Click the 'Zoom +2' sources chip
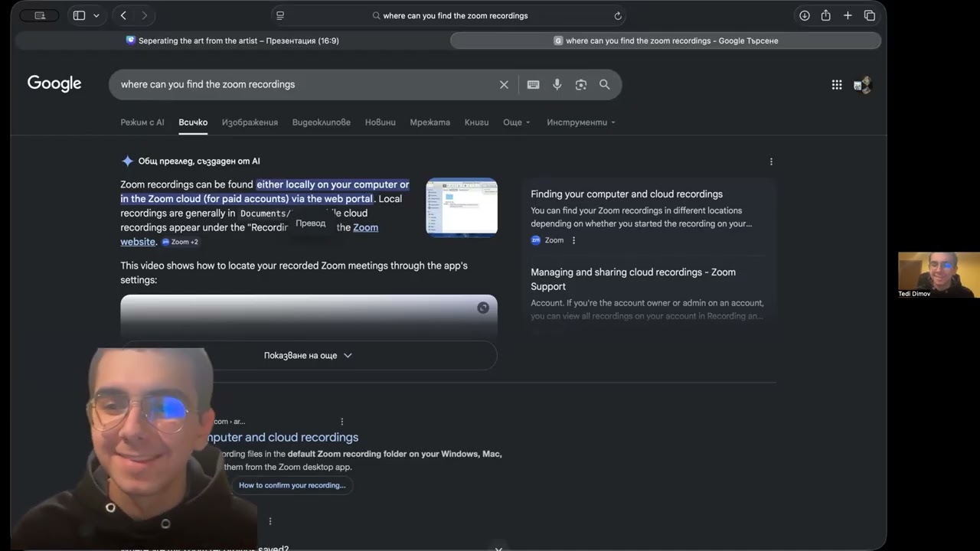 [180, 242]
